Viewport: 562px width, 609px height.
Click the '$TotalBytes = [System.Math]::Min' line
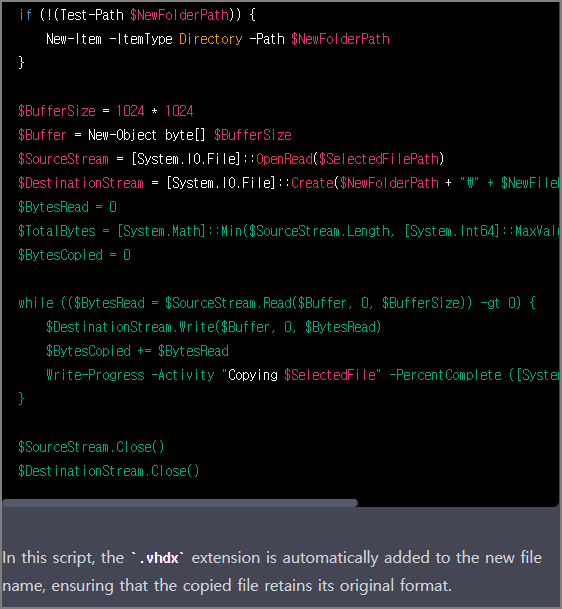click(289, 231)
